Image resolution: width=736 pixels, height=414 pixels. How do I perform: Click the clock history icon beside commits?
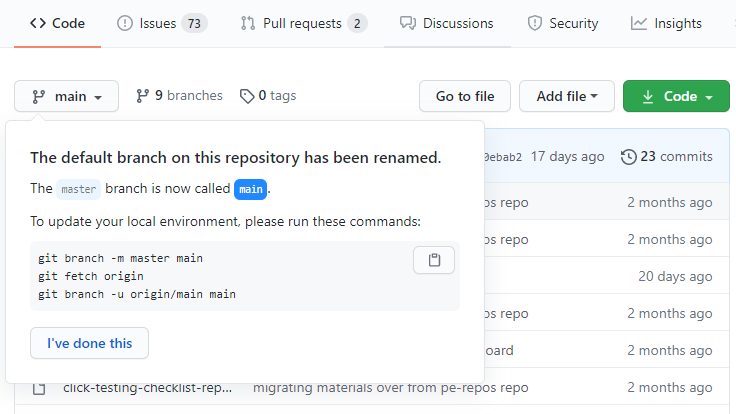click(x=629, y=157)
